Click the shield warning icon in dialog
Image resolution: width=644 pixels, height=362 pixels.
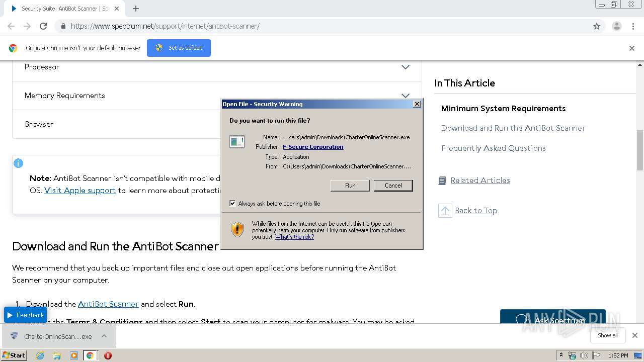[x=237, y=229]
